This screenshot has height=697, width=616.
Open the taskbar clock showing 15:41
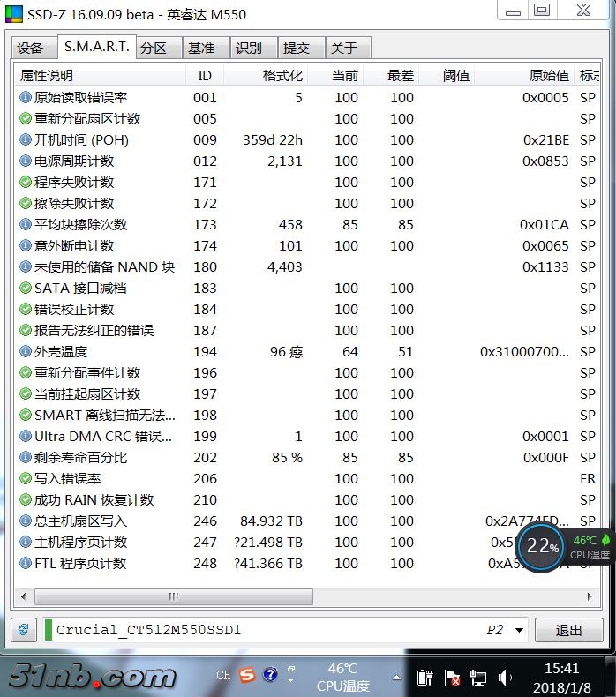point(562,678)
